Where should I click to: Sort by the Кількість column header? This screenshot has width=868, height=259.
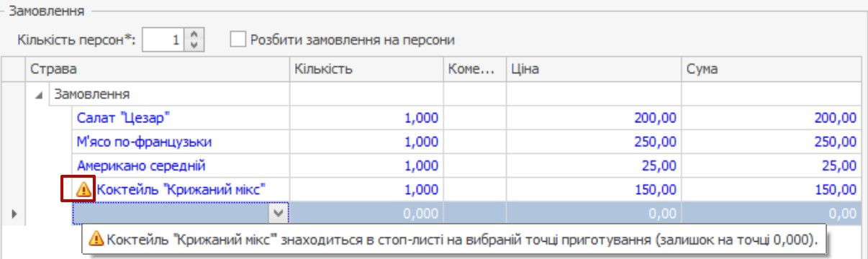click(366, 69)
